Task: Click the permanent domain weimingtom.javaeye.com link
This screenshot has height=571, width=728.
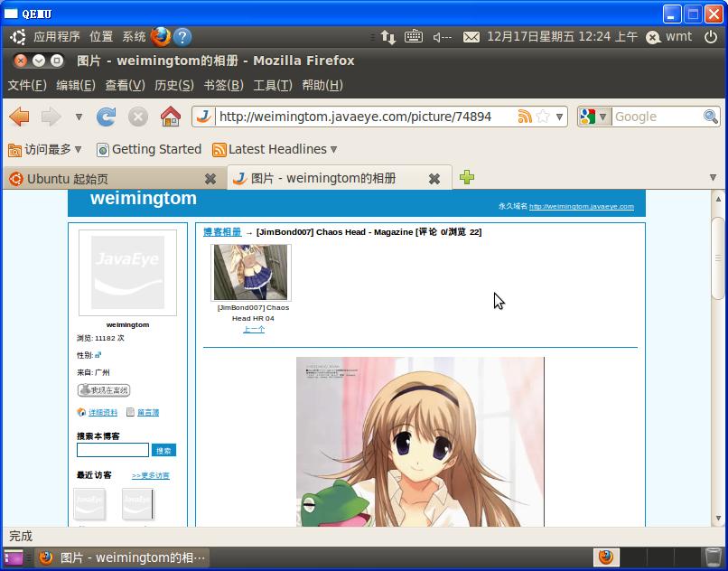Action: coord(582,206)
